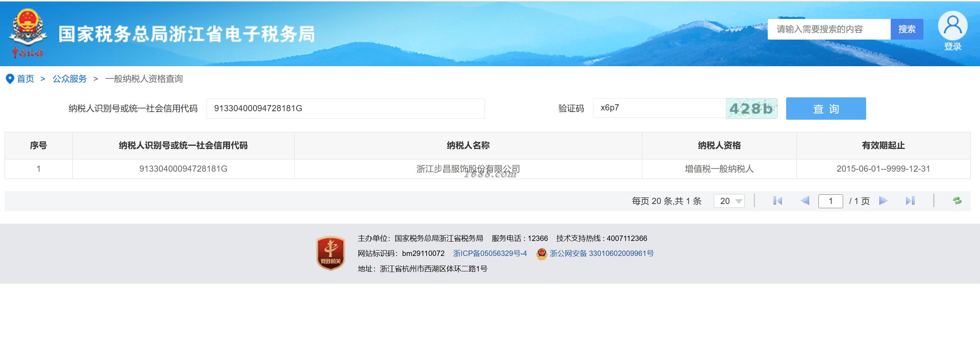This screenshot has width=980, height=346.
Task: Click the user login avatar icon
Action: click(952, 25)
